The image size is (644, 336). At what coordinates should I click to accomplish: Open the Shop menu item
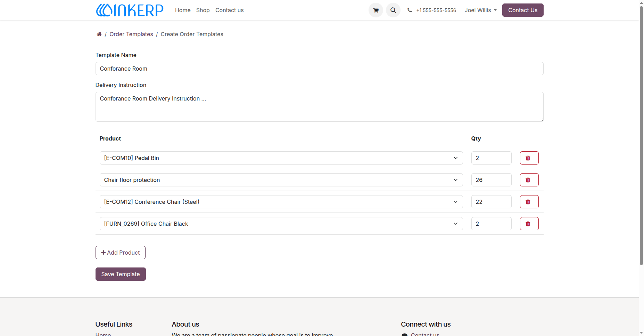click(203, 10)
